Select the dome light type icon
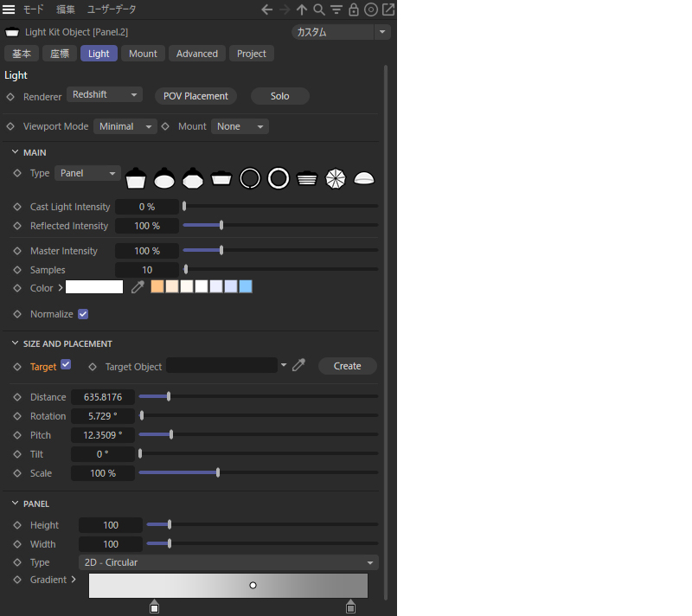The image size is (692, 616). pos(364,178)
